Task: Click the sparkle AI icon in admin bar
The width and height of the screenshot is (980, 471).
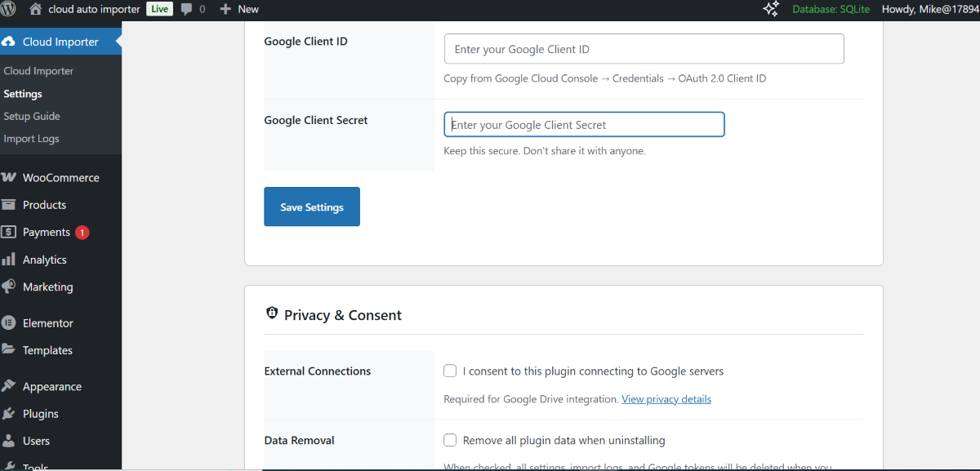Action: (x=771, y=9)
